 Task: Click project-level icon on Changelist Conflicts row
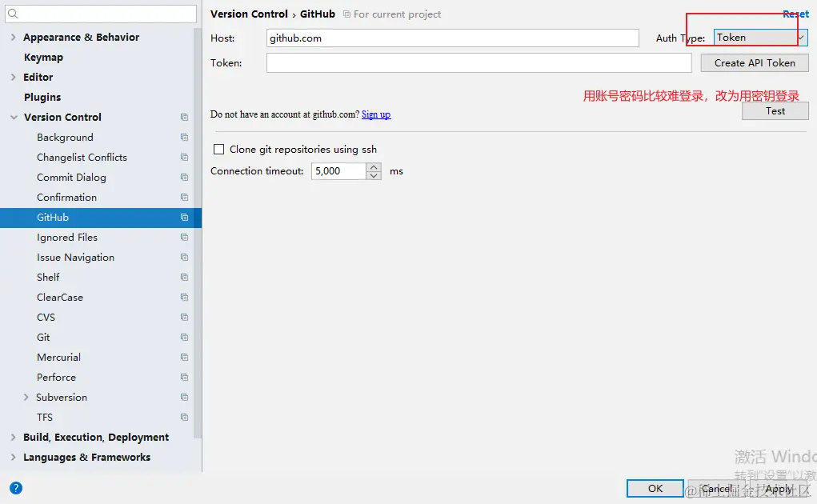pyautogui.click(x=184, y=158)
